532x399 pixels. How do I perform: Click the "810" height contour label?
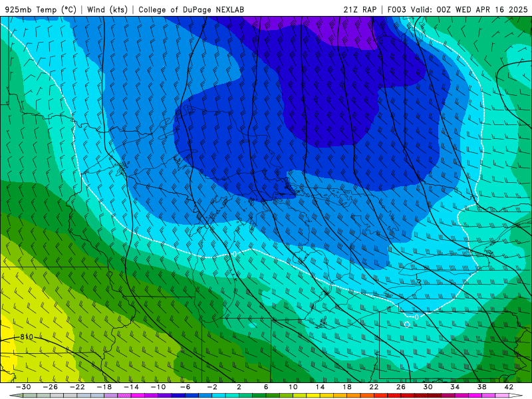point(27,337)
